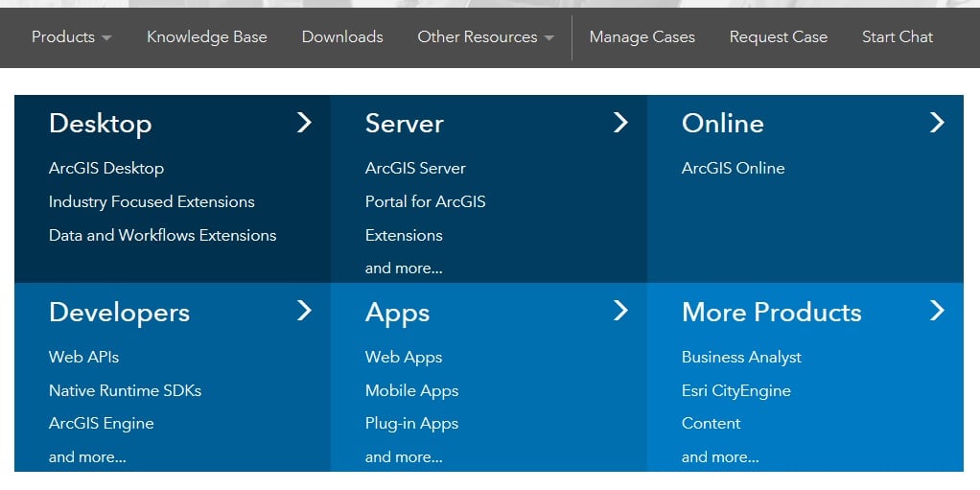Open the Esri CityEngine link
980x490 pixels.
(x=736, y=390)
